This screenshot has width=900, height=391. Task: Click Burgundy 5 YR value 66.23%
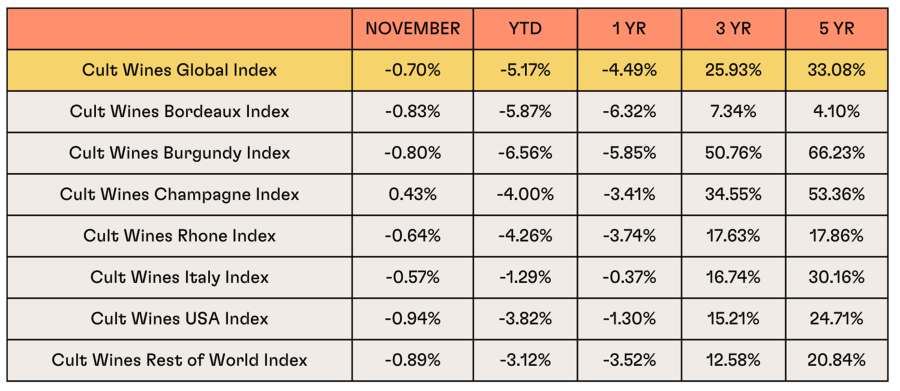837,153
